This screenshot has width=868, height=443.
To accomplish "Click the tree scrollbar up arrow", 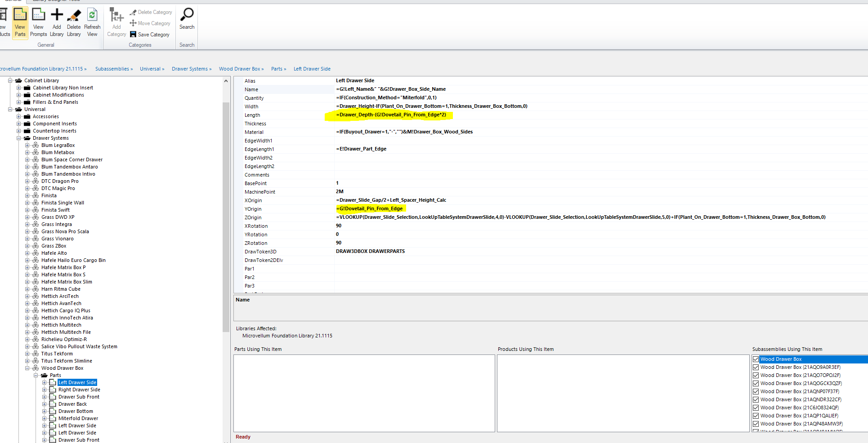I will 226,81.
